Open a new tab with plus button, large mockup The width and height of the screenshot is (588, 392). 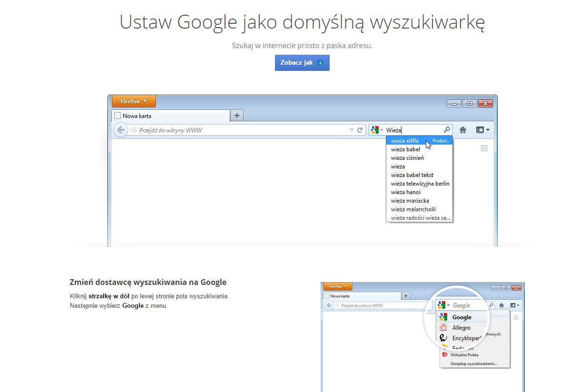[x=237, y=115]
